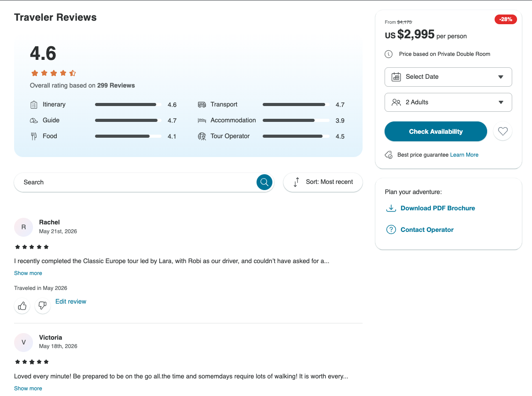Viewport: 532px width, 396px height.
Task: Click the $2,995 price
Action: (x=416, y=34)
